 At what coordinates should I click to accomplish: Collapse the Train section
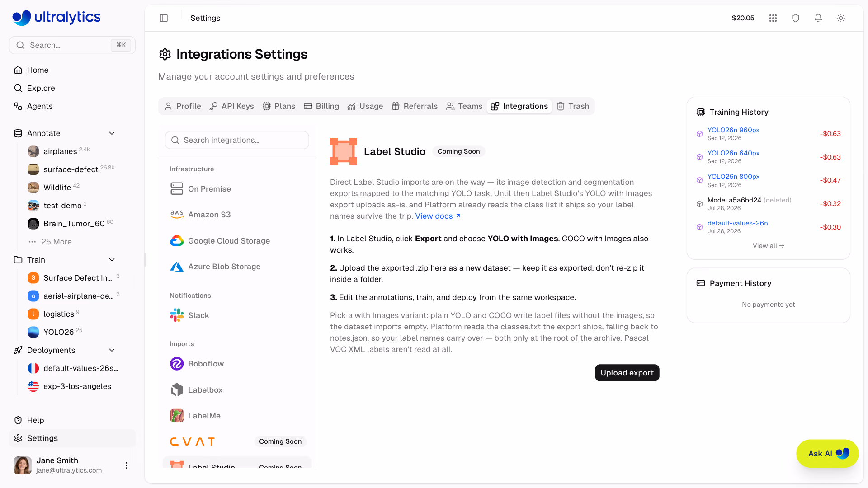pyautogui.click(x=112, y=260)
